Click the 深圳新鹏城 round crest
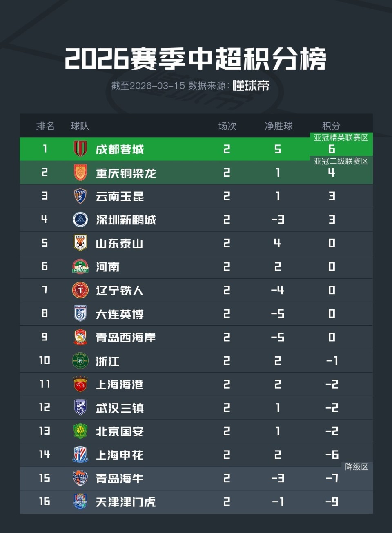392x533 pixels. 80,220
